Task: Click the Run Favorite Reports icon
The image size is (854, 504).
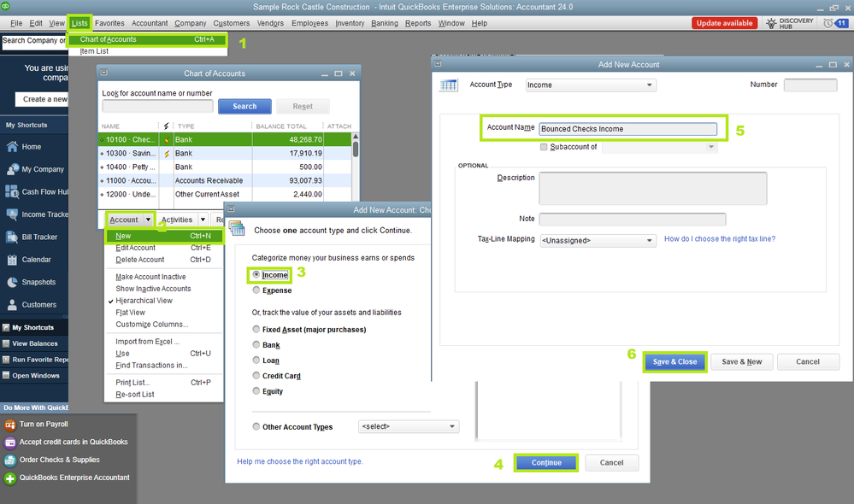Action: (x=6, y=360)
